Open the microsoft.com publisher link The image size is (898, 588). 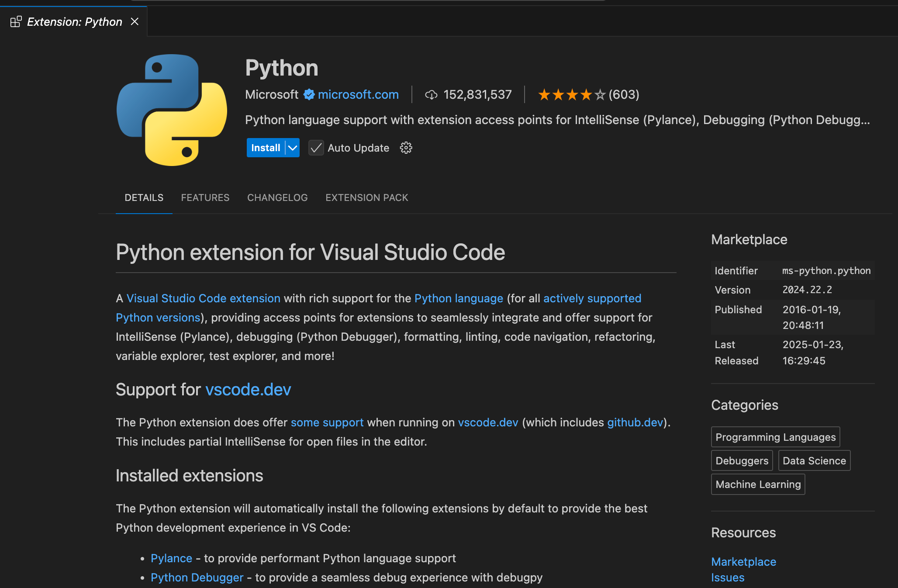coord(358,94)
